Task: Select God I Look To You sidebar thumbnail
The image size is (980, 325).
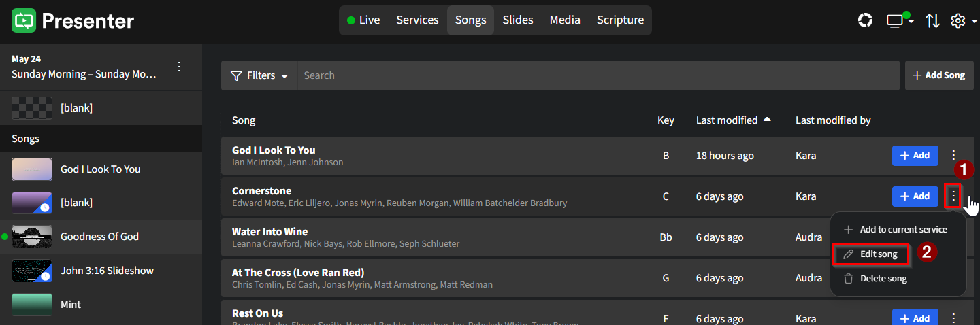Action: (x=32, y=169)
